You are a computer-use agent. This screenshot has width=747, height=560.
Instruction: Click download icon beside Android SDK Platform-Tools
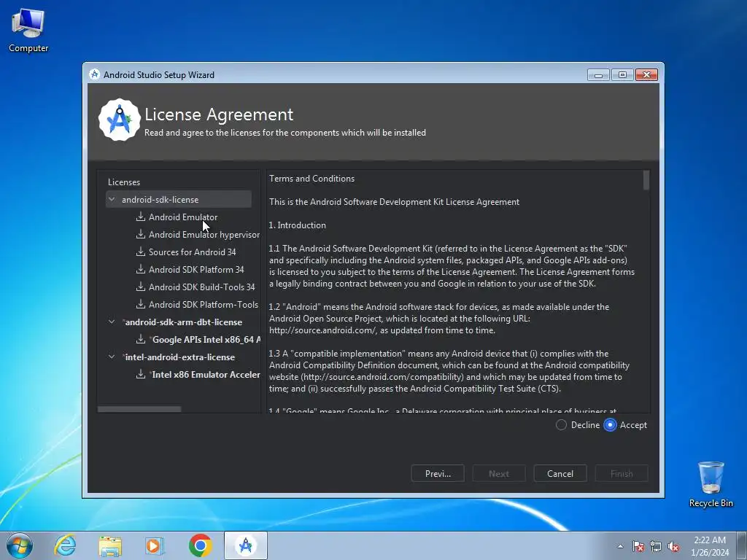click(141, 304)
